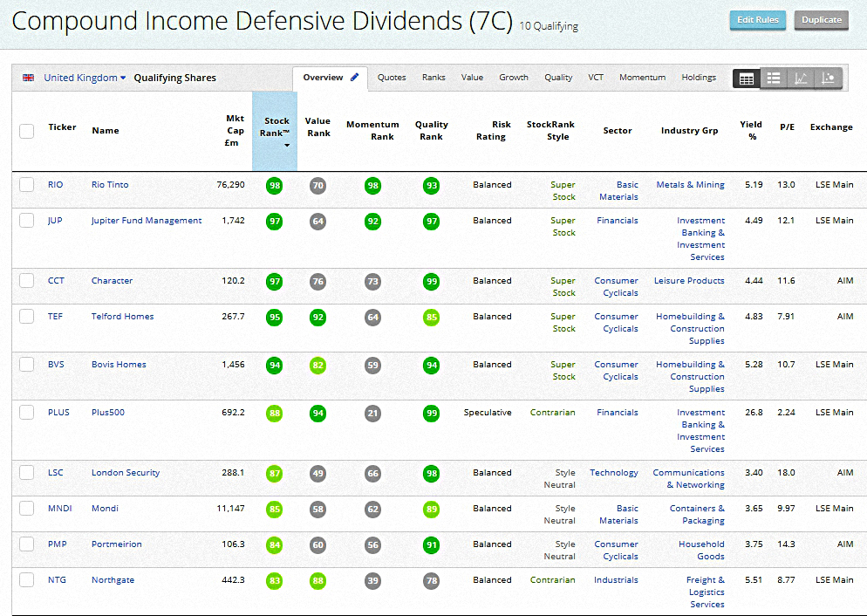Tick the PMP row checkbox
Viewport: 867px width, 616px height.
pos(26,544)
